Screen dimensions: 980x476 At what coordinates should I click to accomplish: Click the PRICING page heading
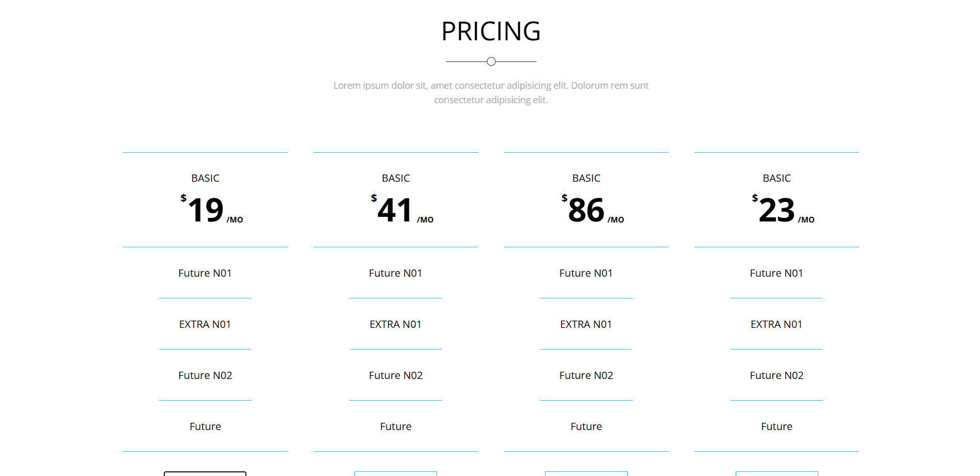point(490,31)
